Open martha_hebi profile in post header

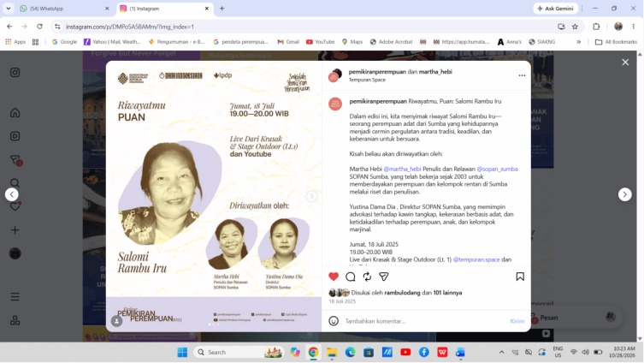pos(435,72)
